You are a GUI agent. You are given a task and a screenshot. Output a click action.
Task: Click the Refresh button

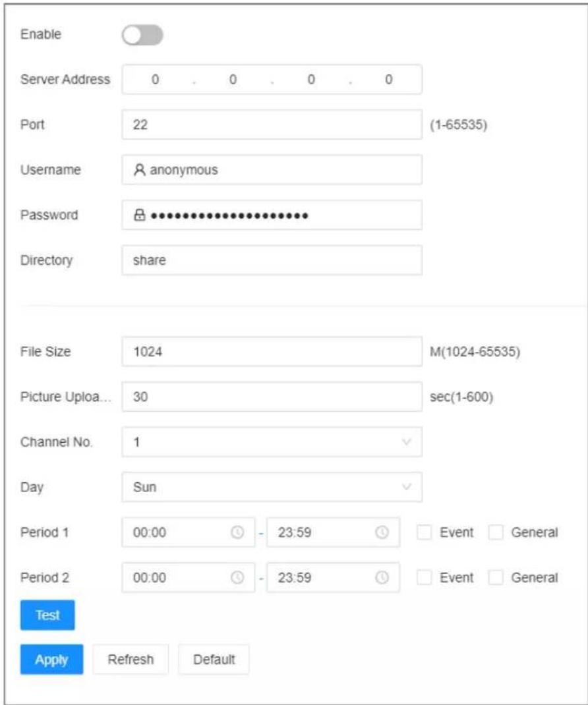tap(131, 660)
